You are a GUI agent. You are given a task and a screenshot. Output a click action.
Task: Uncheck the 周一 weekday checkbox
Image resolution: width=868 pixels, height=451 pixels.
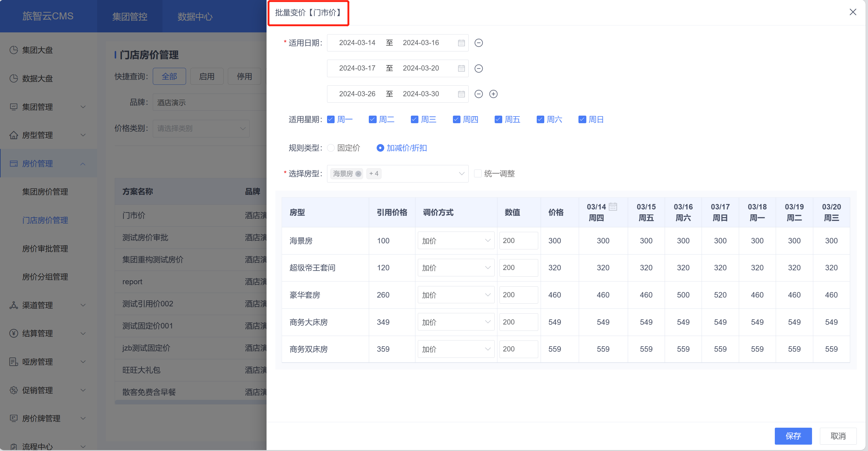[331, 119]
